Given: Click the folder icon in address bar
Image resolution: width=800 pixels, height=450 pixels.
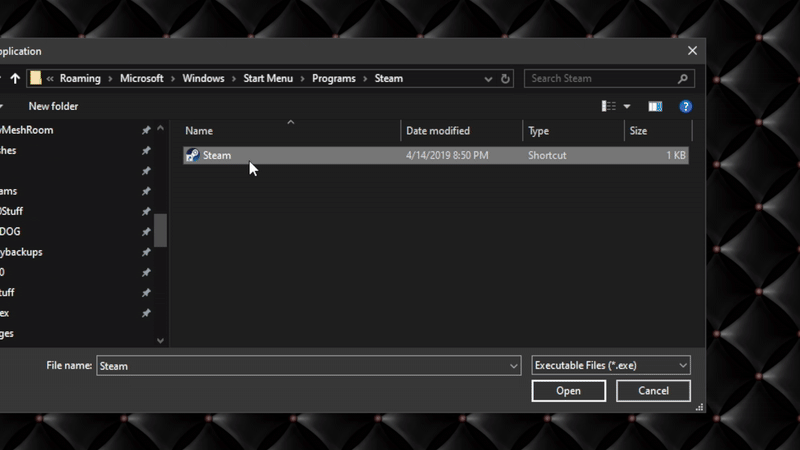Looking at the screenshot, I should point(36,78).
